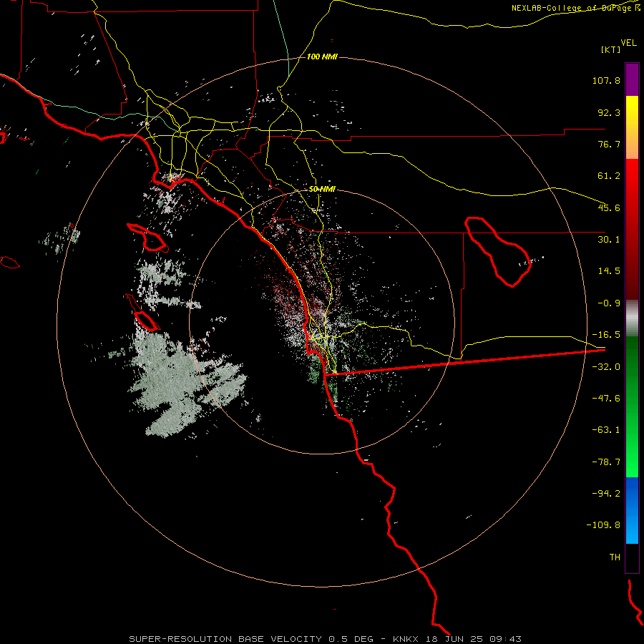Select the 45.6 velocity scale value
This screenshot has height=644, width=644.
(x=609, y=208)
